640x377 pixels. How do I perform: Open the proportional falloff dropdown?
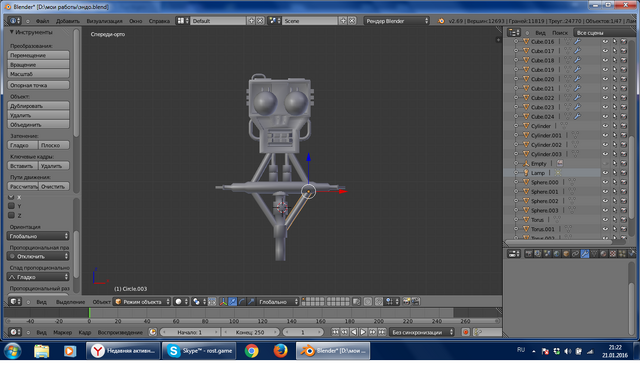pyautogui.click(x=38, y=277)
